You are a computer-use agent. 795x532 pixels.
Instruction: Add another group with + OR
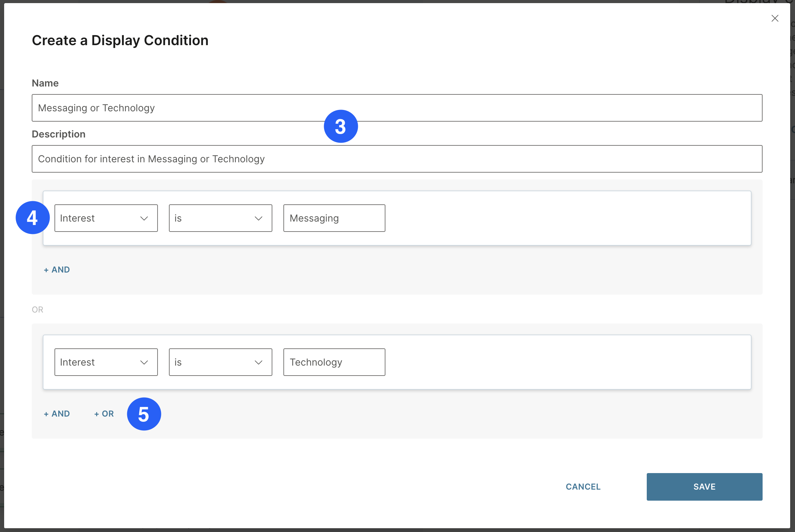coord(104,414)
